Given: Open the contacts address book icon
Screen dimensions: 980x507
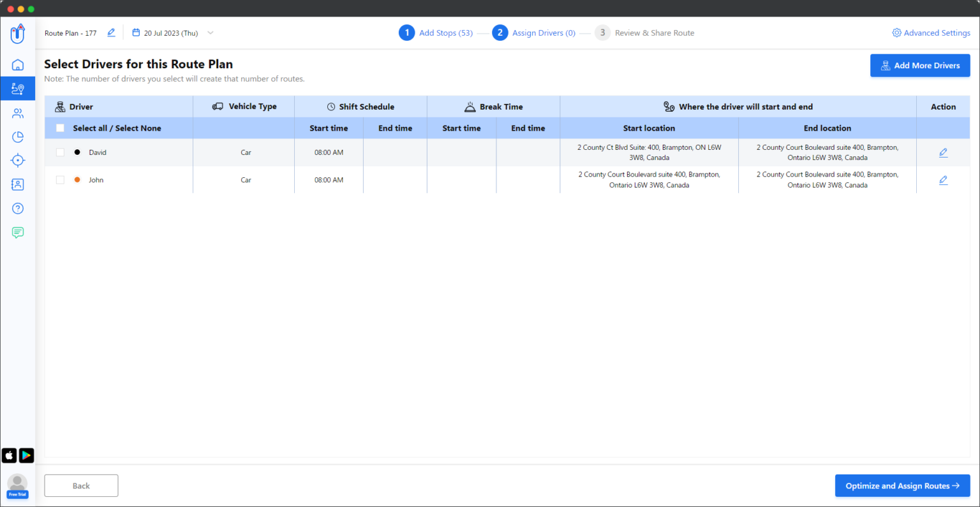Looking at the screenshot, I should pyautogui.click(x=18, y=184).
